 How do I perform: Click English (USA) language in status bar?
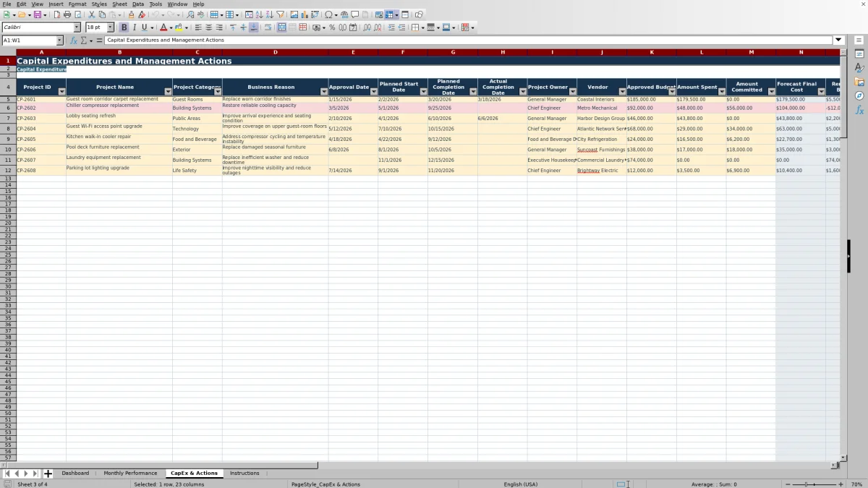tap(521, 484)
